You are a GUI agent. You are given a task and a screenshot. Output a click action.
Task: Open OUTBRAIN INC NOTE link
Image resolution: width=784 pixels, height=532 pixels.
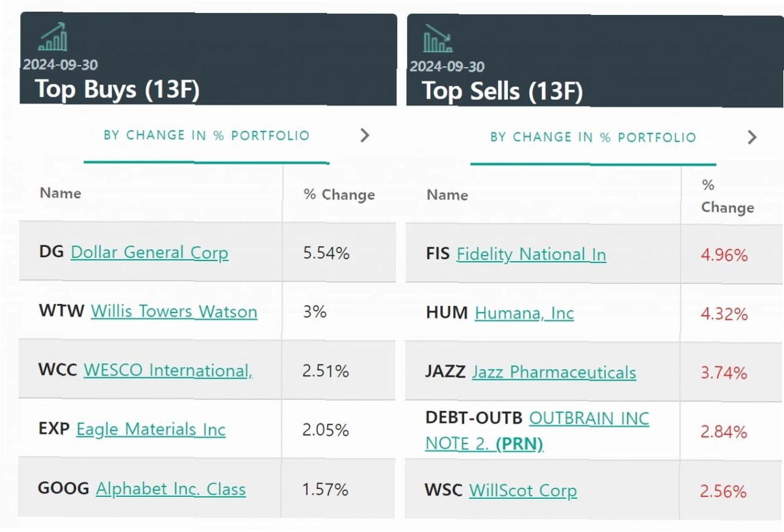coord(588,418)
